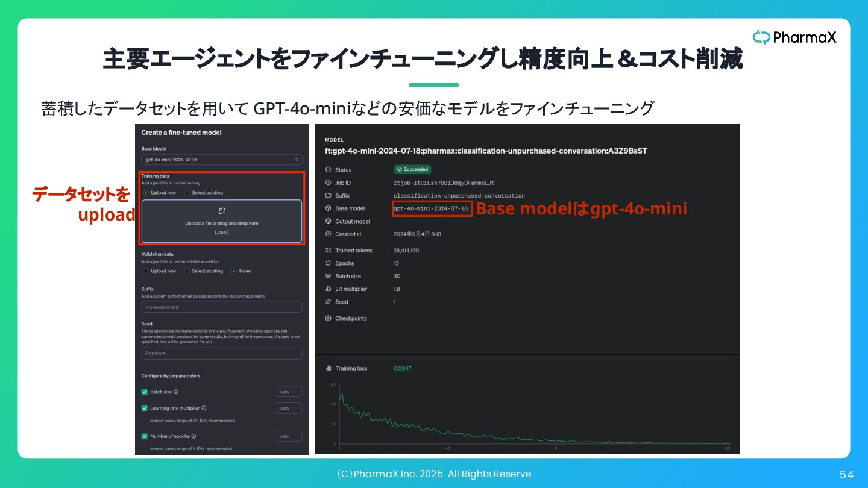Click the Upload a file drop zone

point(222,221)
